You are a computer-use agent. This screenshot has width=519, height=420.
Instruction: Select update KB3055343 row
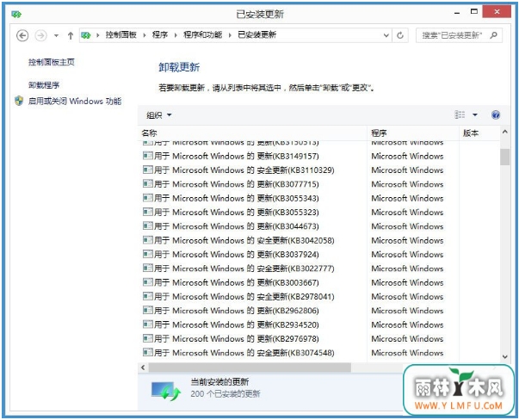[318, 198]
